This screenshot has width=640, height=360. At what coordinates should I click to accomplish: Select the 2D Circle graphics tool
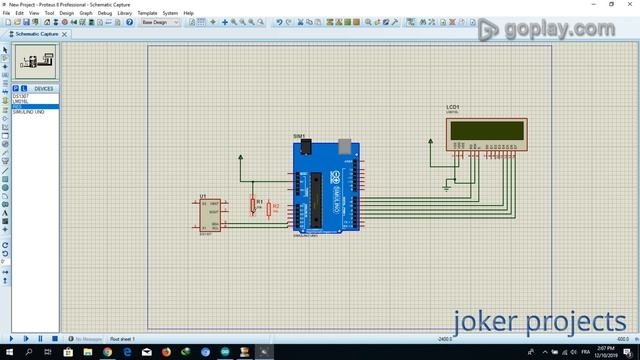pos(5,188)
